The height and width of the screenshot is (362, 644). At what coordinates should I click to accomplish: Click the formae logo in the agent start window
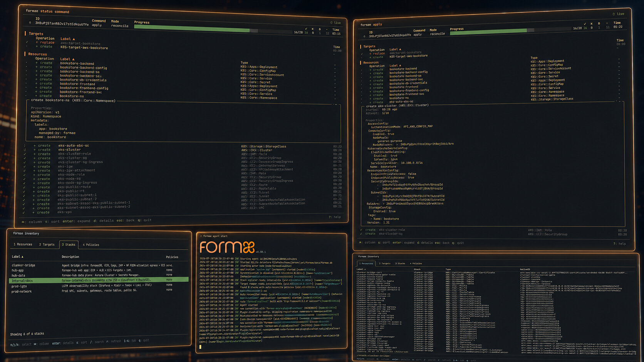point(227,247)
